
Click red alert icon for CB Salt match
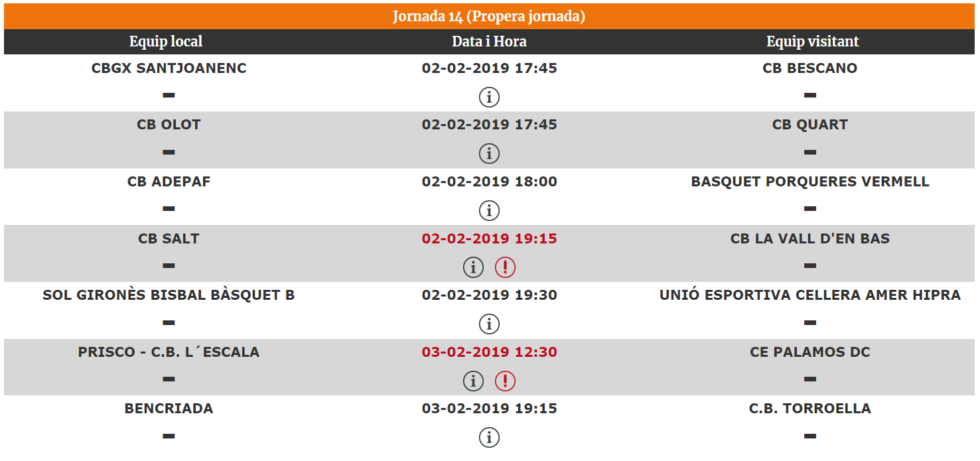[505, 267]
